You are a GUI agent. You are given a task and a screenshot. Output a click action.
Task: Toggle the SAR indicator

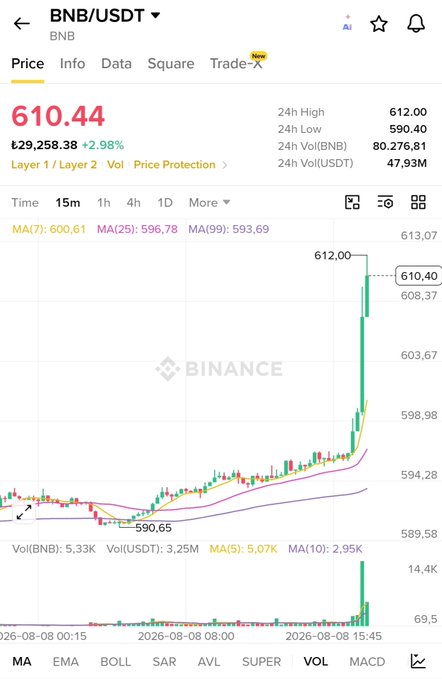tap(164, 662)
